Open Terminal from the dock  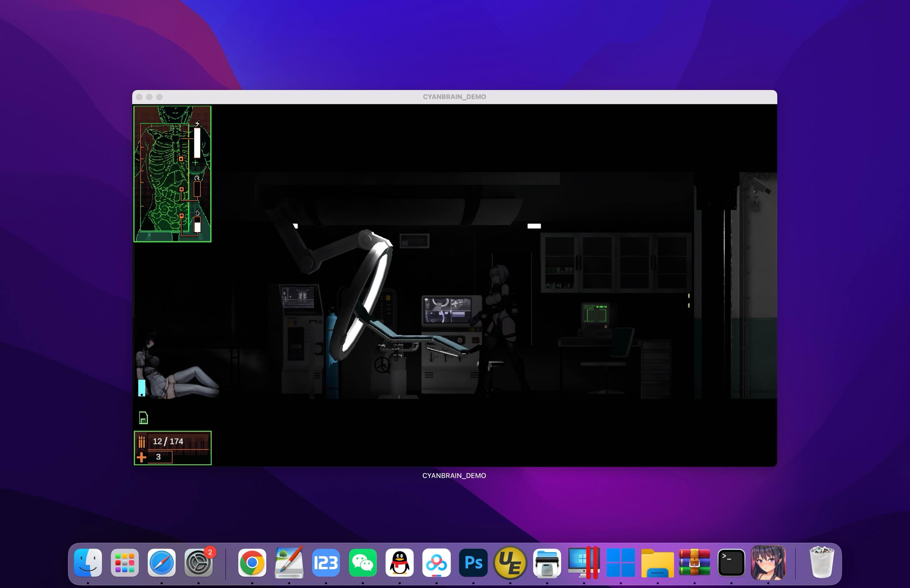point(731,562)
